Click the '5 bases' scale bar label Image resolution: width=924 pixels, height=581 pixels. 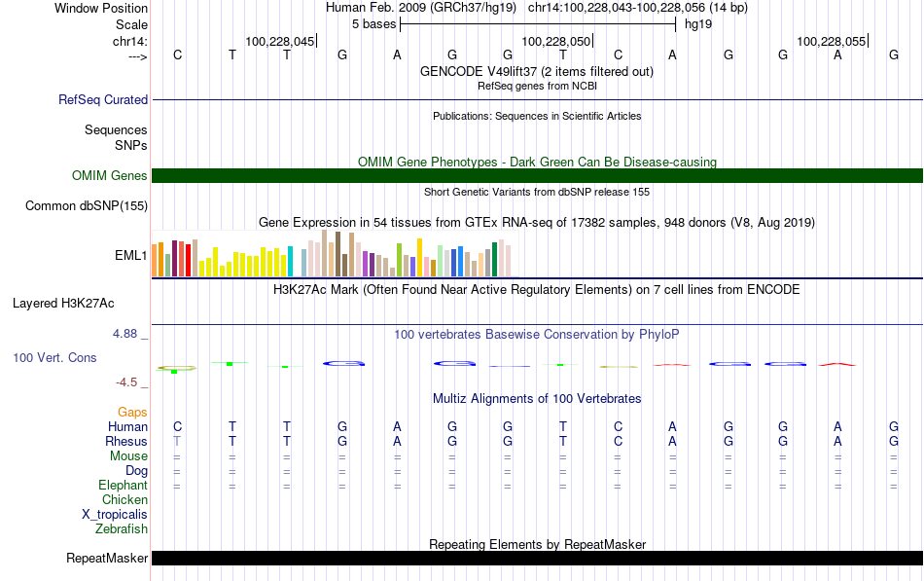tap(374, 24)
